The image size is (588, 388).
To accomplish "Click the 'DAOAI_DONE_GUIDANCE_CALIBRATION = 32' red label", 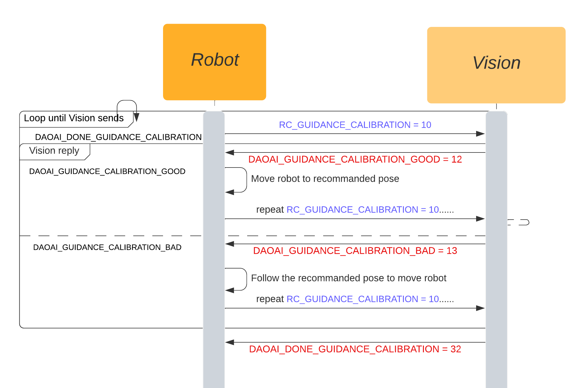I will tap(355, 349).
